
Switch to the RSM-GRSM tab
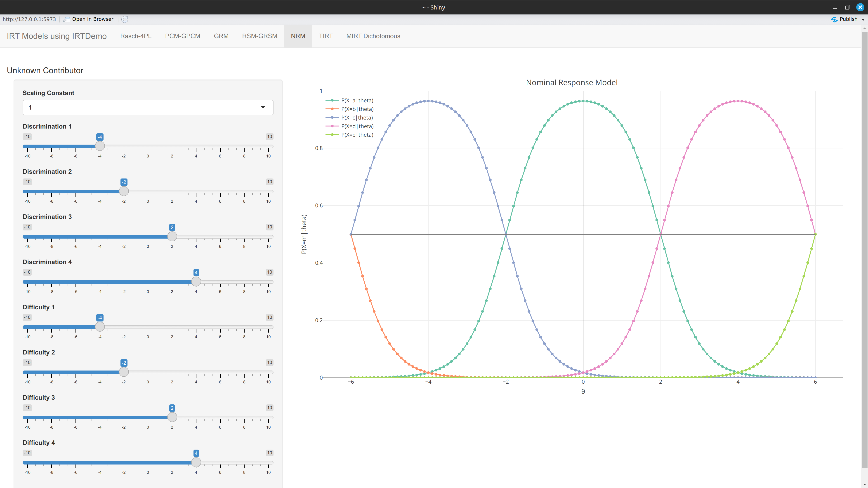coord(259,36)
